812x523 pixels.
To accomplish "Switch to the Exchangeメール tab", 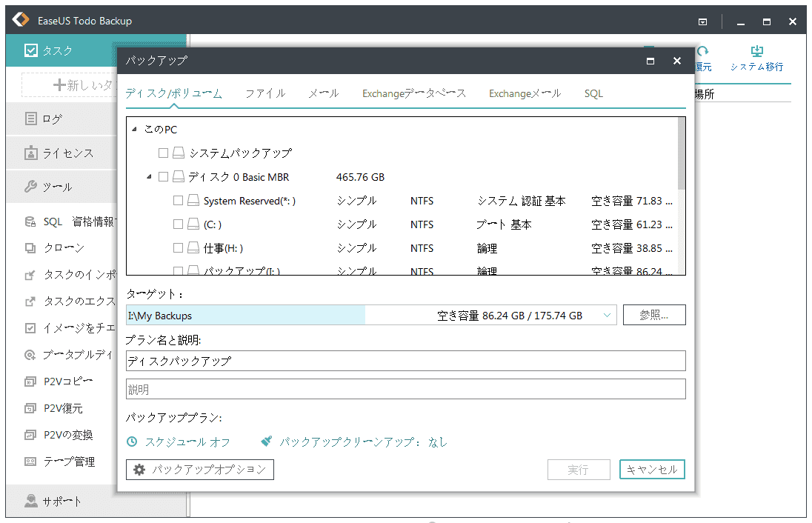I will (x=525, y=93).
